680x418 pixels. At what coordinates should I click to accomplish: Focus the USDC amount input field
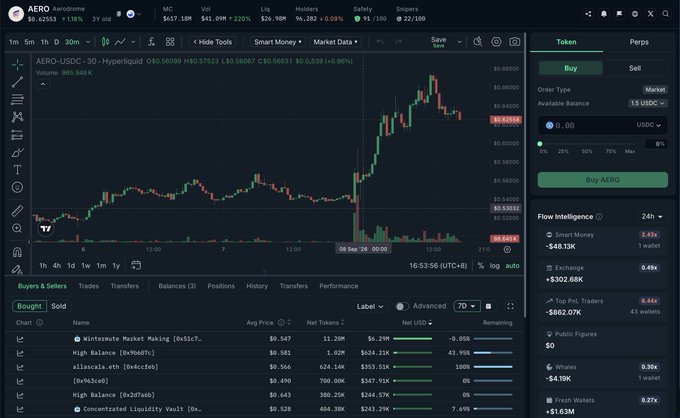click(x=602, y=125)
